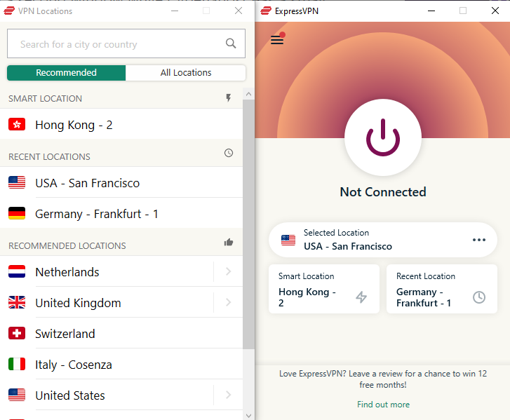Select United Kingdom location
The image size is (510, 420).
[x=107, y=302]
